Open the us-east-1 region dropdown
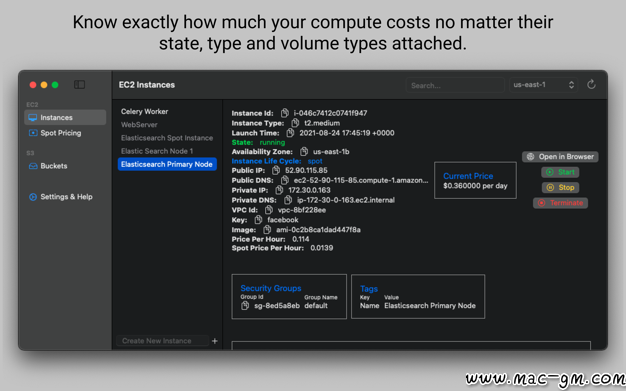 tap(543, 85)
